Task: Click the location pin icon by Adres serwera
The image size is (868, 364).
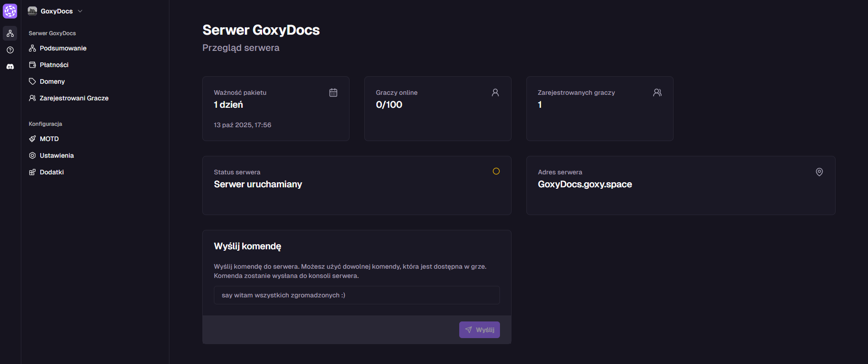Action: tap(819, 172)
